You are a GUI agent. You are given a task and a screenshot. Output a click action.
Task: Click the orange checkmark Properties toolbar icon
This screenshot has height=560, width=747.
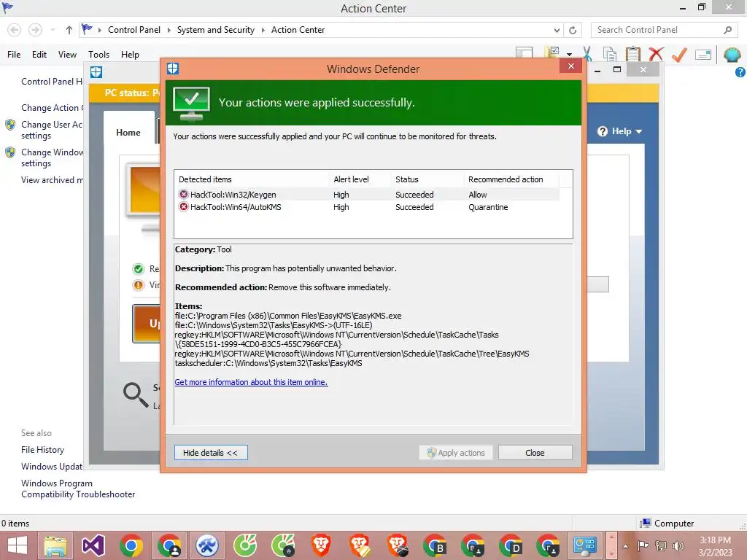[679, 54]
